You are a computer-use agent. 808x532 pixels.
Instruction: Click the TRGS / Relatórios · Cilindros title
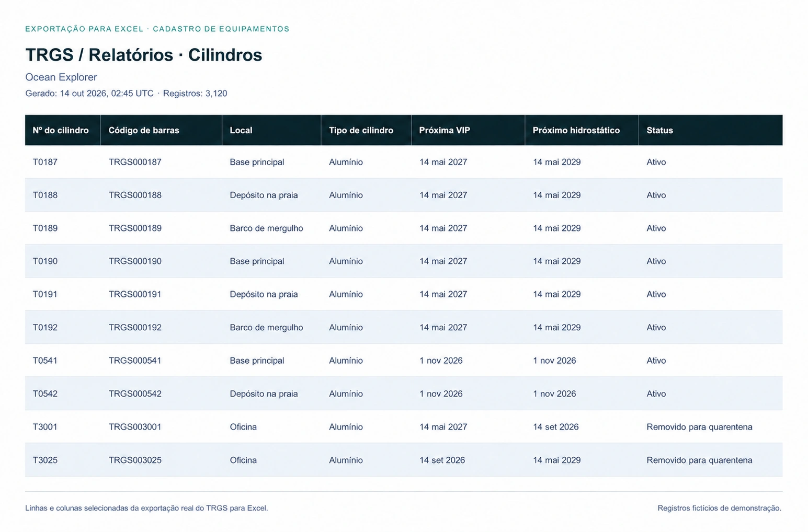(144, 55)
